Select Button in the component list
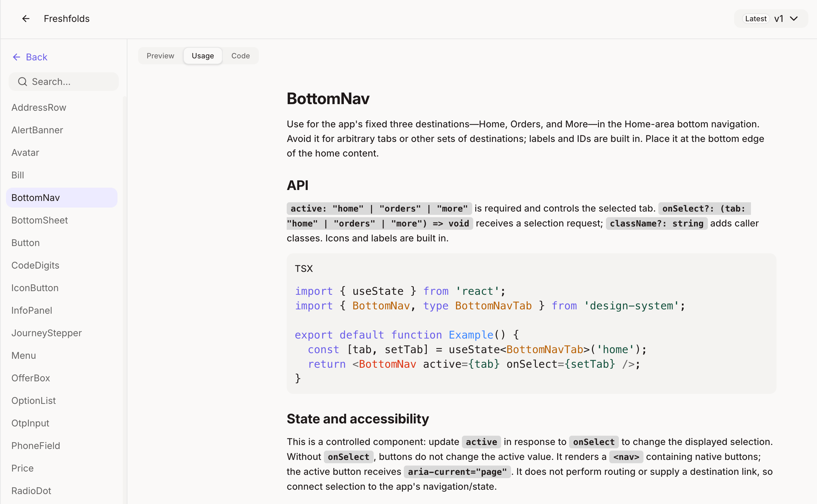Image resolution: width=817 pixels, height=504 pixels. [62, 243]
